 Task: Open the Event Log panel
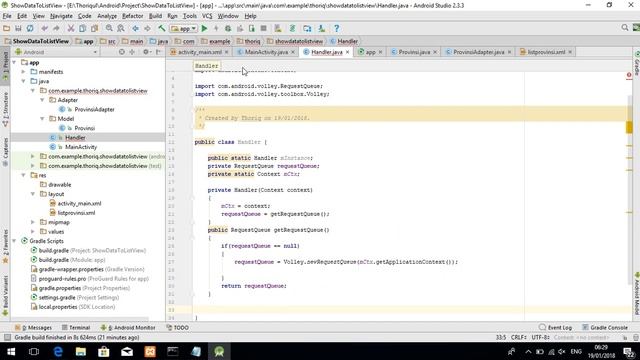pyautogui.click(x=555, y=327)
